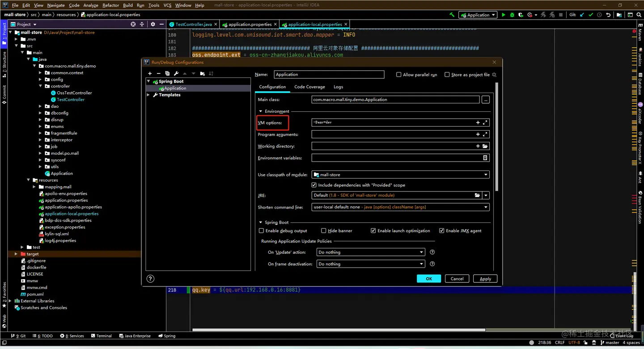Open the edit templates wrench icon in the dialog toolbar
Screen dimensions: 644x349
click(176, 73)
